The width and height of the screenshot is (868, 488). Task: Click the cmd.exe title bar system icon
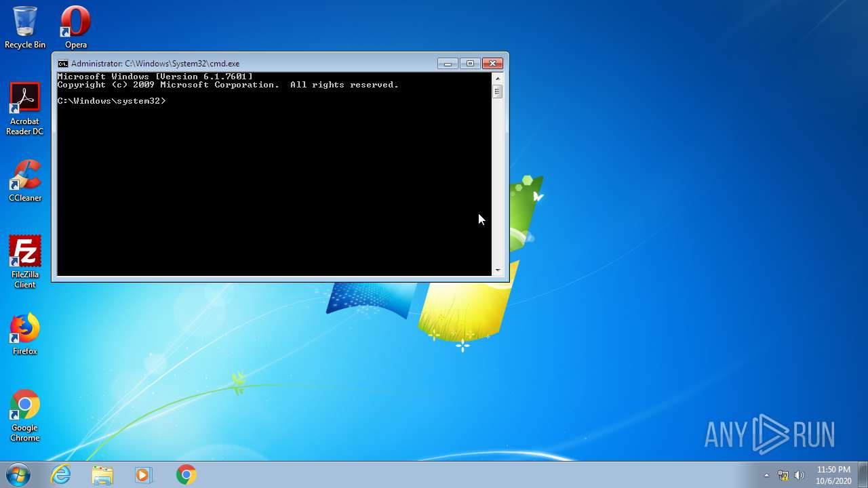click(x=62, y=64)
